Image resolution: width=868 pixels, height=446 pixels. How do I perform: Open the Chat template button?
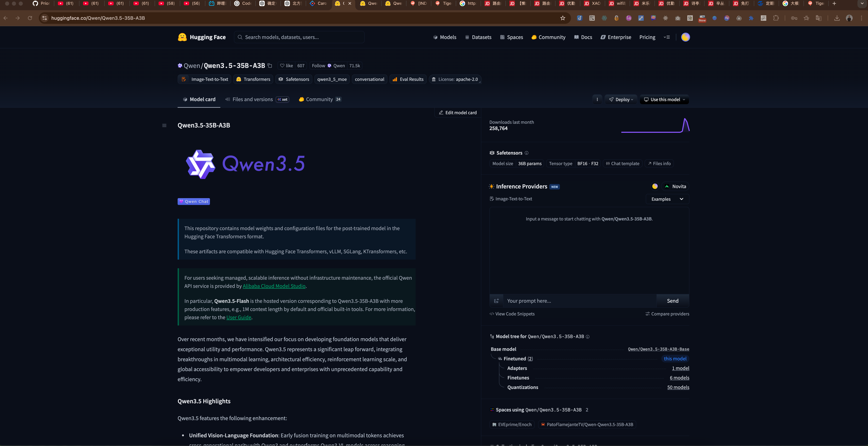click(x=623, y=164)
